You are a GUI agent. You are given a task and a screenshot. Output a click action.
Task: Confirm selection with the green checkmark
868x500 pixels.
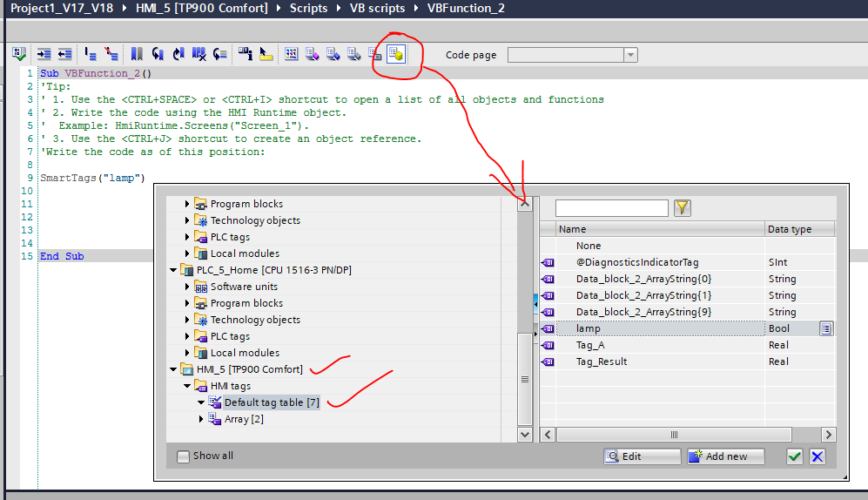(794, 456)
